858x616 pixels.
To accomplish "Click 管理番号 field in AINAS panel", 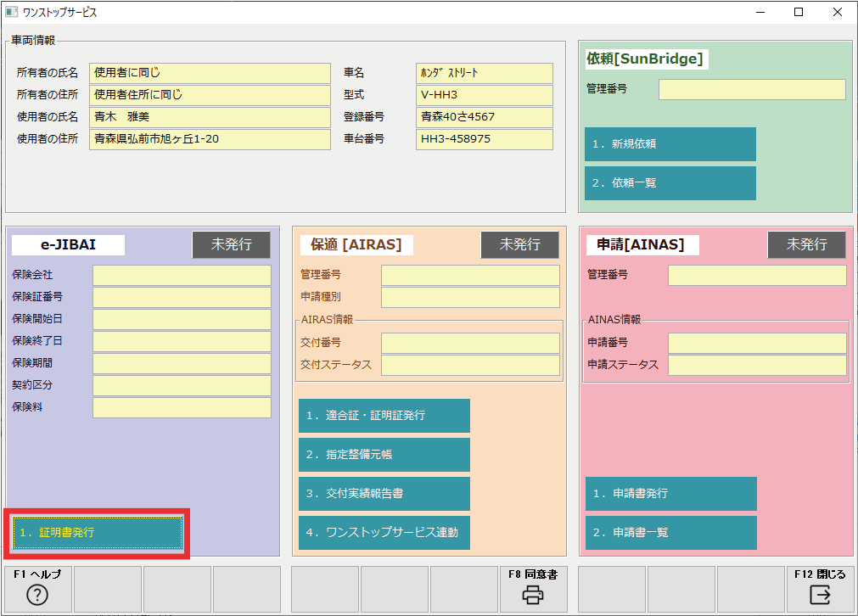I will 757,275.
